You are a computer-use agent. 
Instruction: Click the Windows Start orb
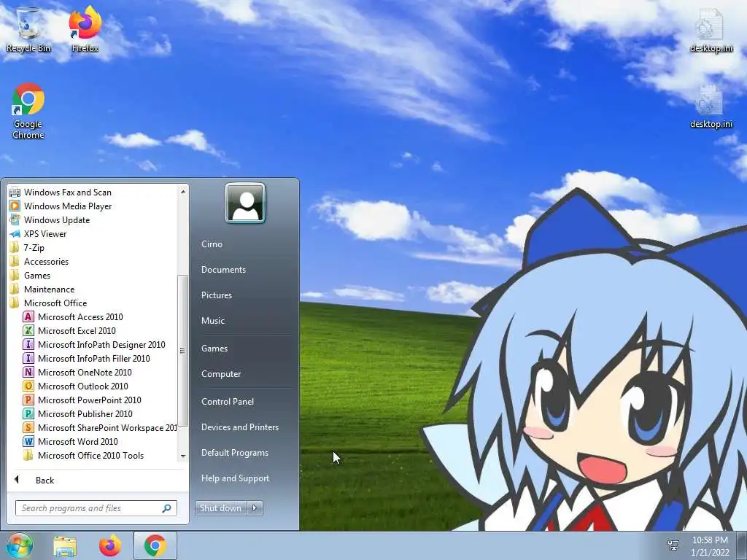click(x=19, y=545)
